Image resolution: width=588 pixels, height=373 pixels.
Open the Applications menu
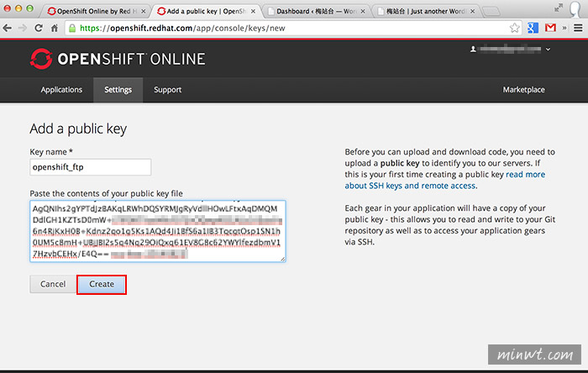pyautogui.click(x=61, y=90)
